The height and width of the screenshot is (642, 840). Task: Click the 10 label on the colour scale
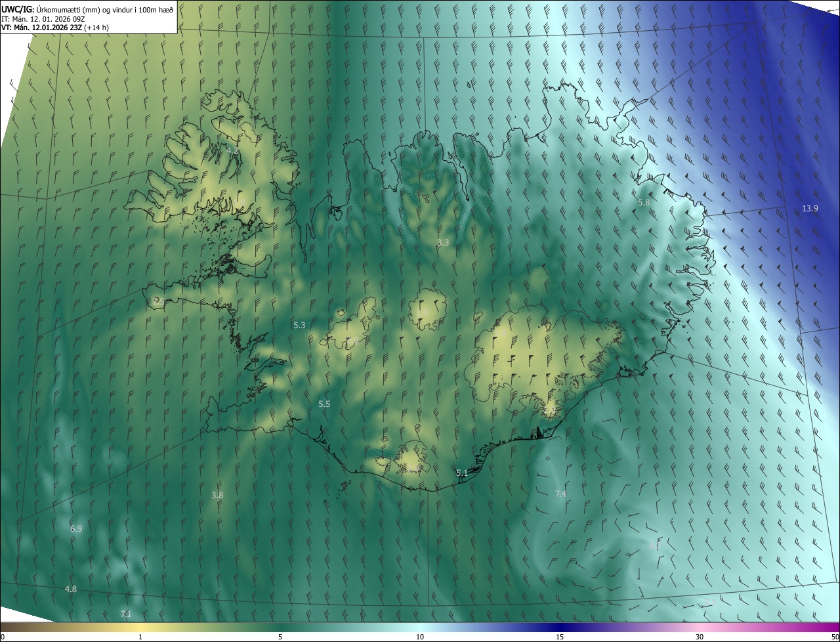(420, 637)
